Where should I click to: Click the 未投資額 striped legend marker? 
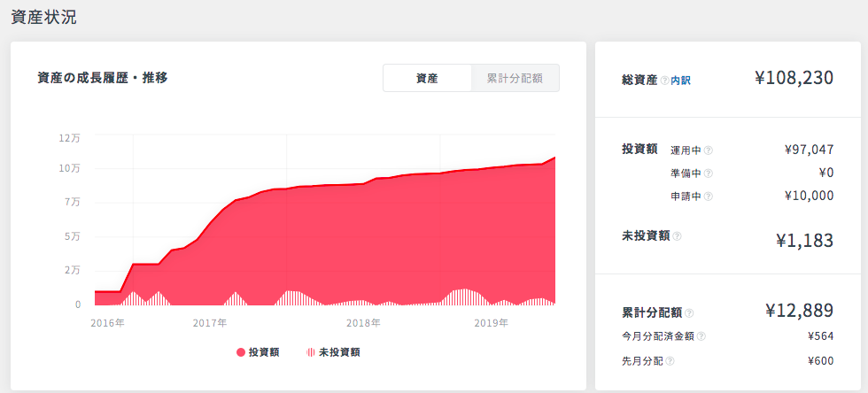pyautogui.click(x=311, y=352)
